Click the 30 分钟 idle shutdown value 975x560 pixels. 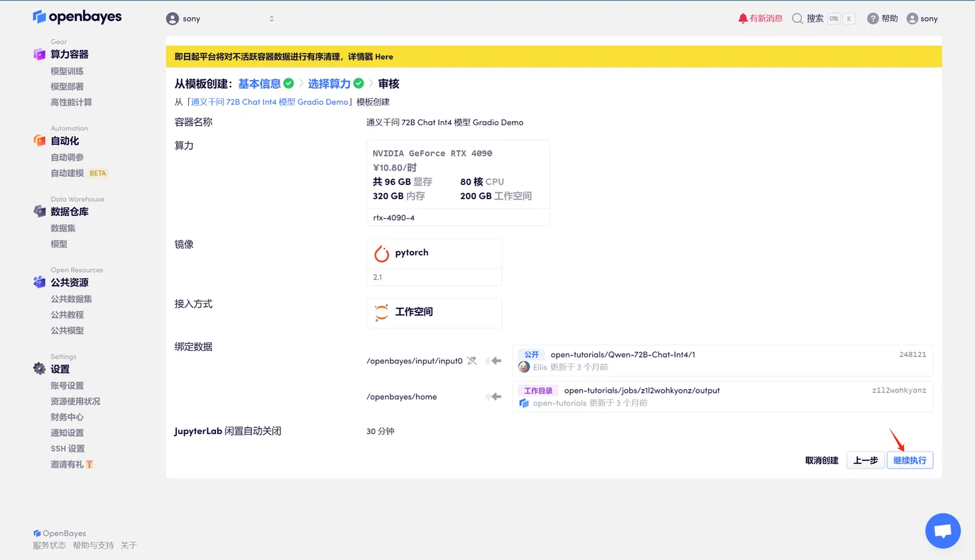tap(381, 431)
